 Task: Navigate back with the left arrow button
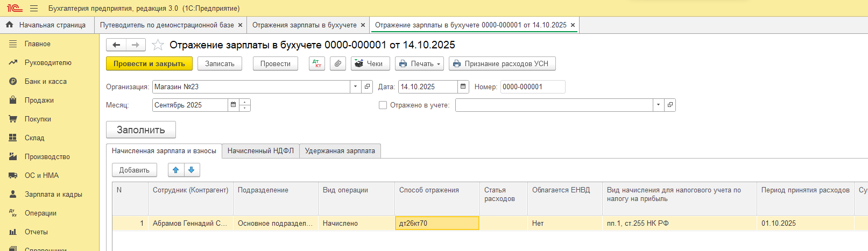click(x=116, y=45)
